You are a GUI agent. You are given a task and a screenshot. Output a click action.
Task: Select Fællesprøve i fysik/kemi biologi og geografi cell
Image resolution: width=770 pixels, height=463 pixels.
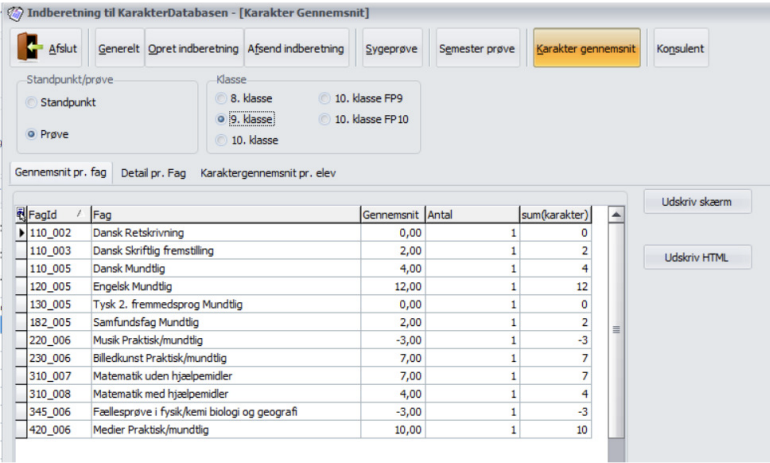(x=225, y=412)
